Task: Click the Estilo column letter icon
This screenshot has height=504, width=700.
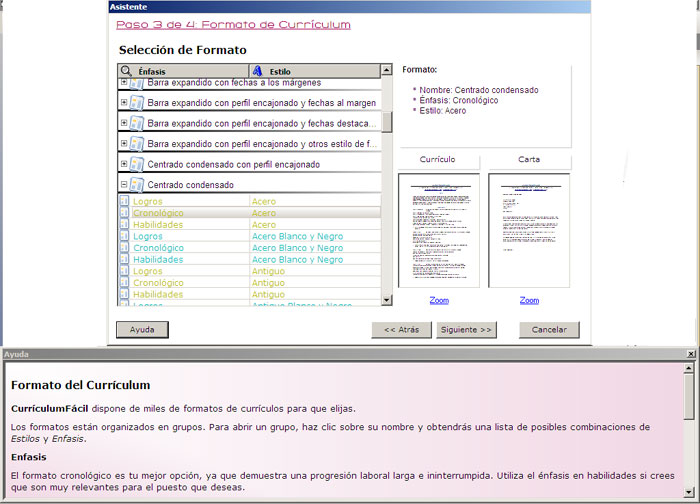Action: (x=257, y=71)
